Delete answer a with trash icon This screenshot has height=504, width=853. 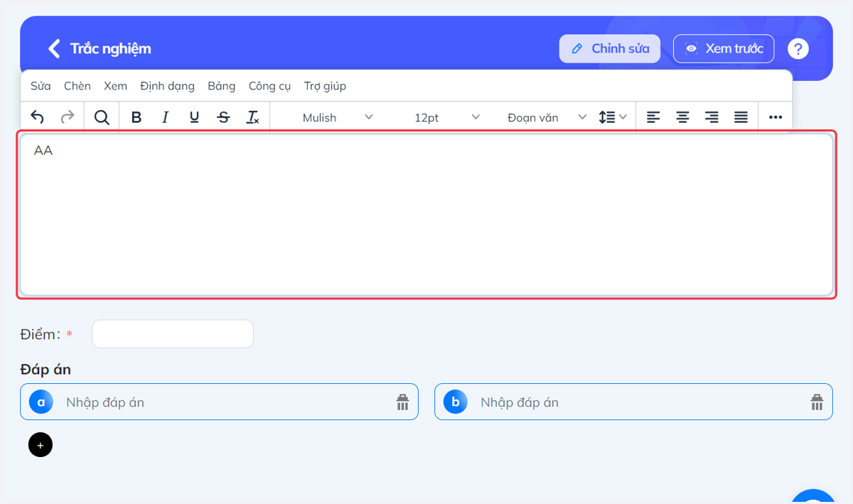(x=403, y=402)
